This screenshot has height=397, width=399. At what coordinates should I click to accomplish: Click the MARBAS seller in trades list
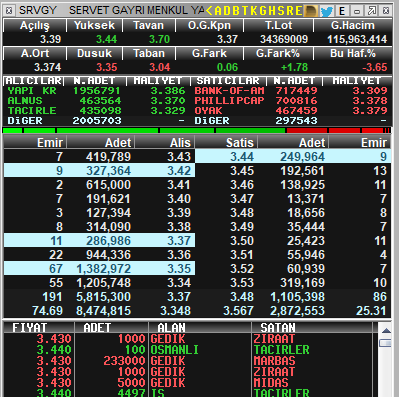point(274,361)
